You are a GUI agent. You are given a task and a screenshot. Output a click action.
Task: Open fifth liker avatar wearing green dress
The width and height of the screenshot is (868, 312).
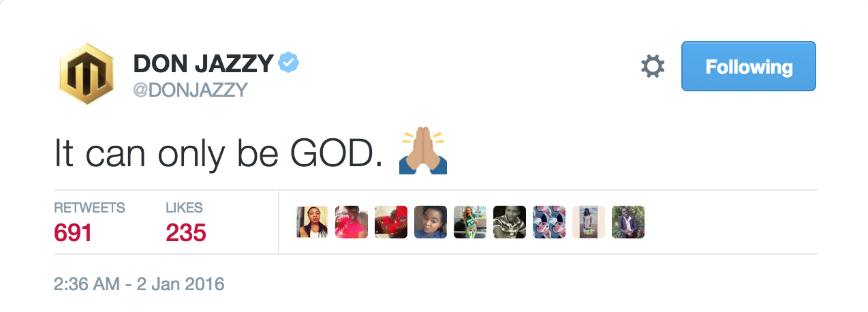pos(470,222)
